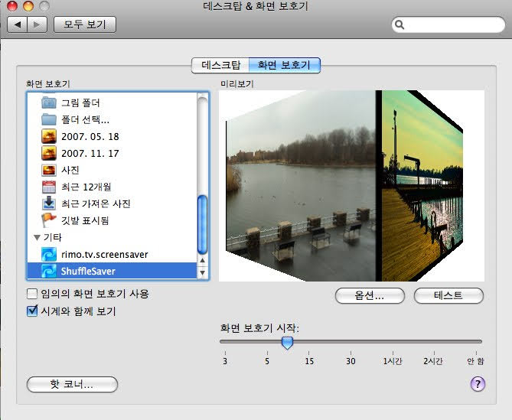Click in the search input field
Screen dimensions: 512x420
pos(448,24)
